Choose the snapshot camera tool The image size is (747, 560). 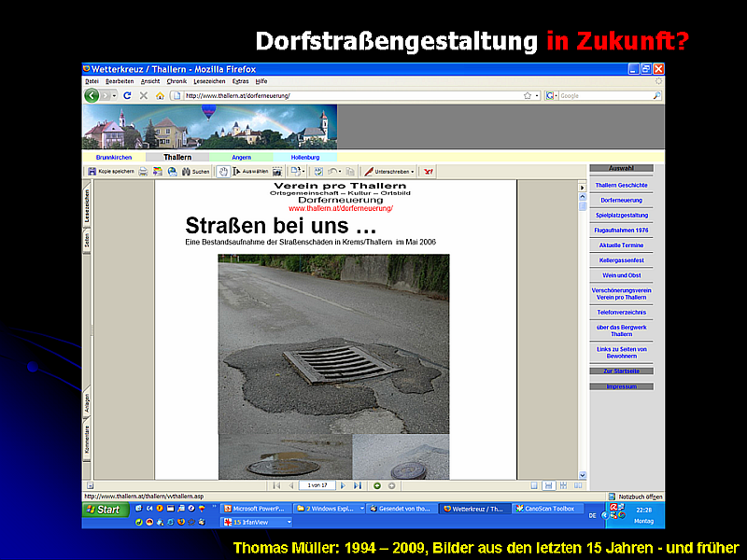point(277,172)
